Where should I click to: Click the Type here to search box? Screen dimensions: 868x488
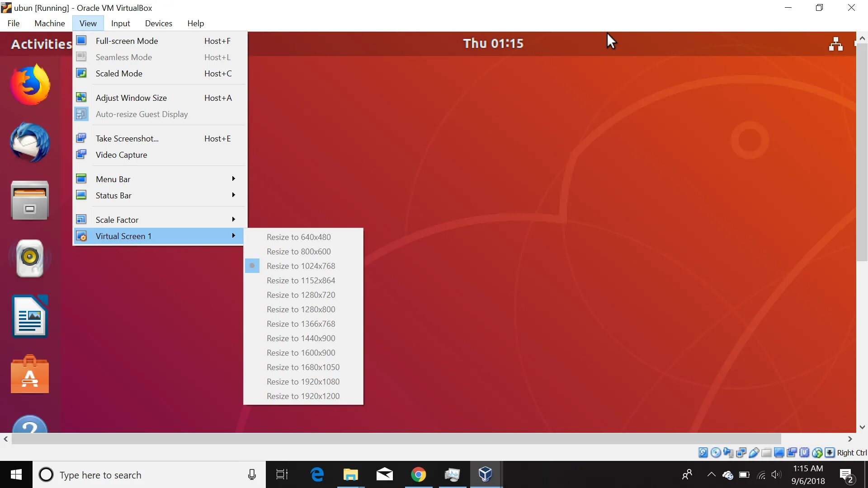149,474
